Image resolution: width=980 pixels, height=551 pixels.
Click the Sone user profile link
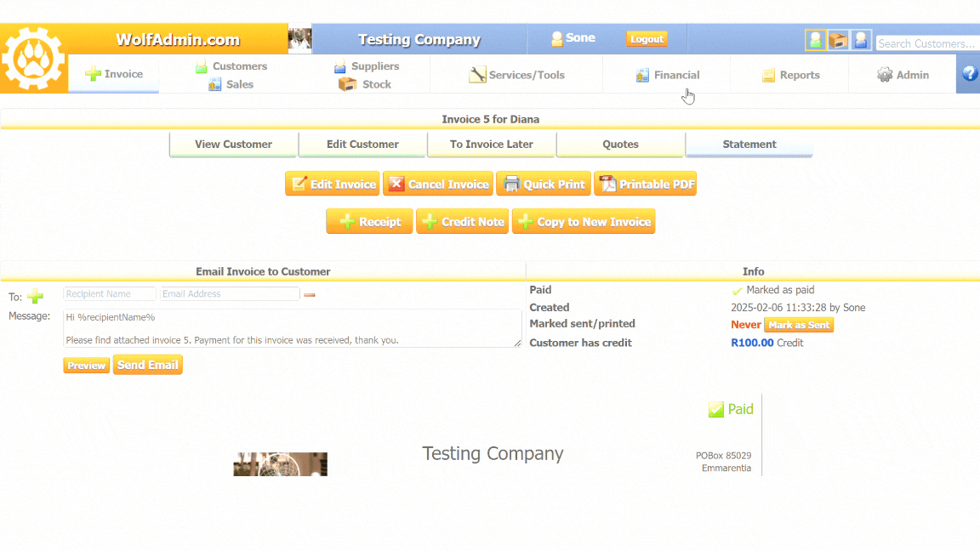[573, 38]
